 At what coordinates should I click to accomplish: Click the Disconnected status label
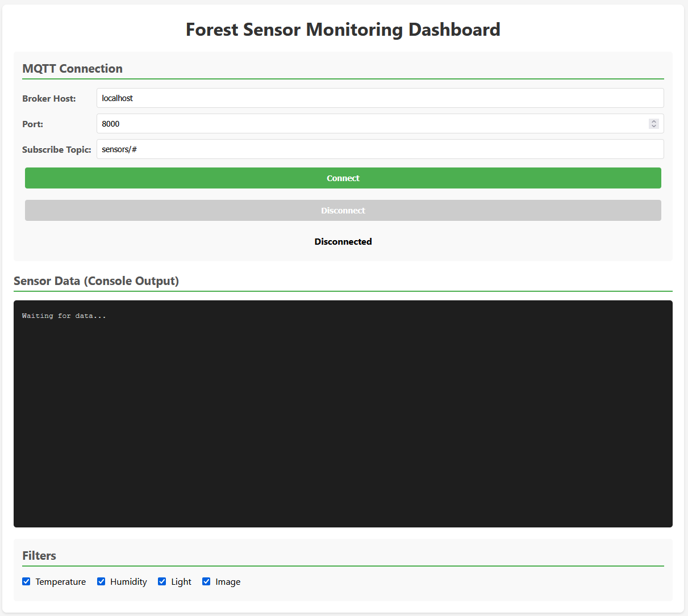pos(343,241)
